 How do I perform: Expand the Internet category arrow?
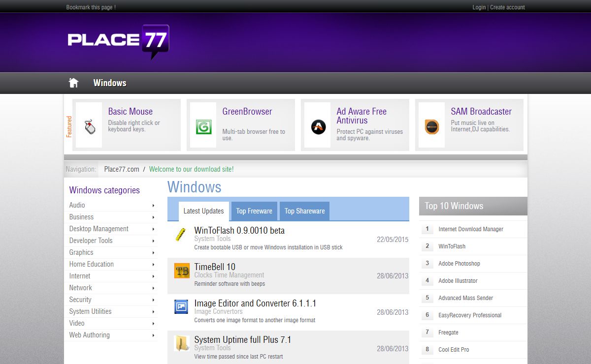click(x=153, y=276)
